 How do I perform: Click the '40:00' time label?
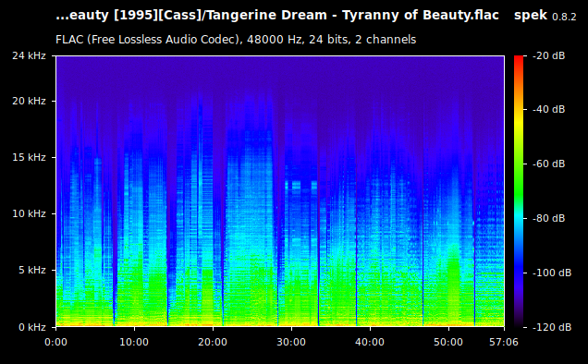(370, 342)
